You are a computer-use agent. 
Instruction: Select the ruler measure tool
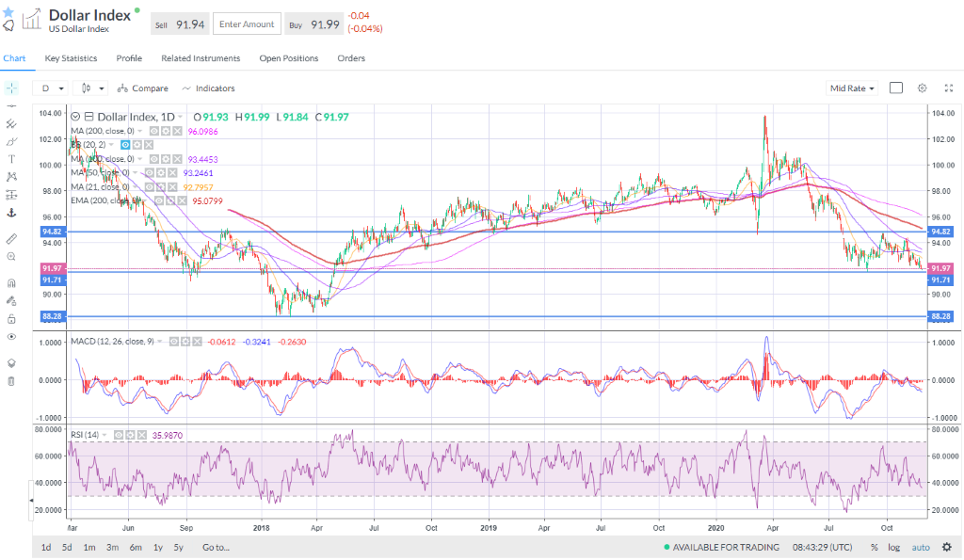[x=11, y=238]
